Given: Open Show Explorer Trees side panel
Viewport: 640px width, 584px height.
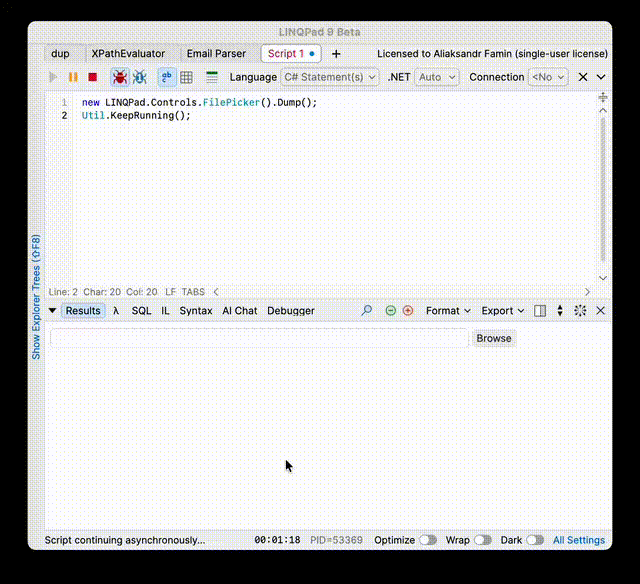Looking at the screenshot, I should click(36, 297).
